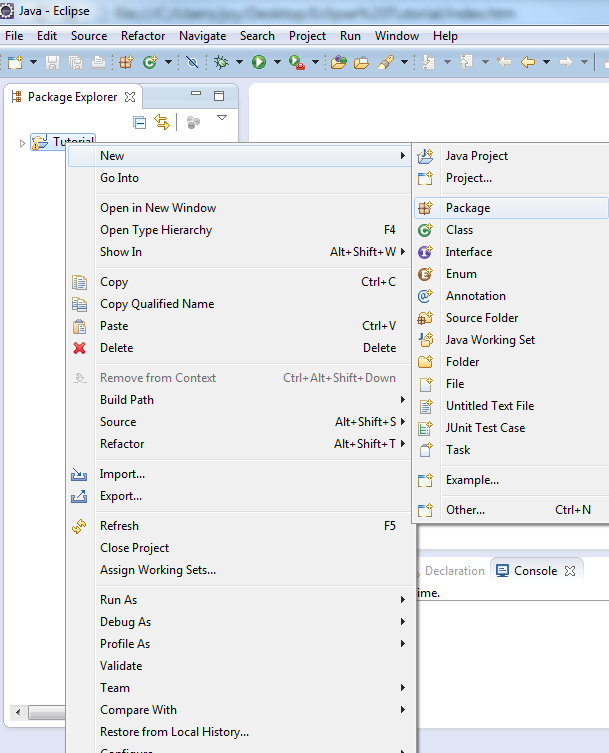The image size is (609, 753).
Task: Open Back history dropdown arrow
Action: point(546,62)
